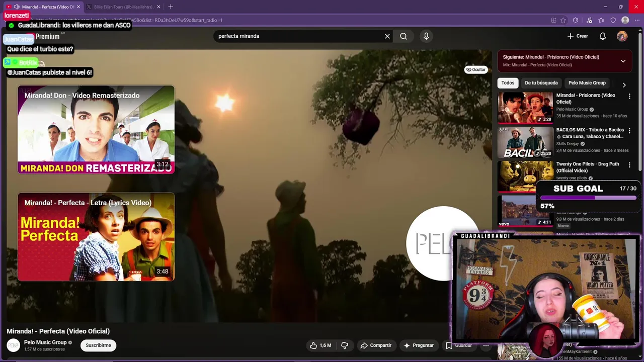
Task: Add page to favorites with star icon
Action: pyautogui.click(x=563, y=20)
